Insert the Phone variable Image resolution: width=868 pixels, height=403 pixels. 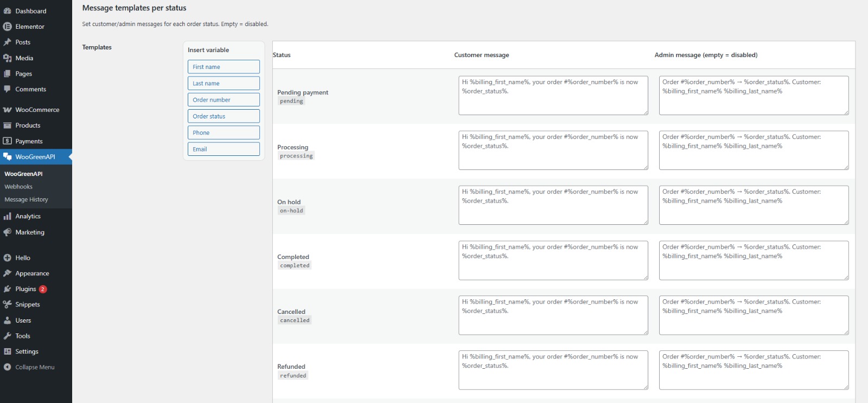click(x=224, y=133)
